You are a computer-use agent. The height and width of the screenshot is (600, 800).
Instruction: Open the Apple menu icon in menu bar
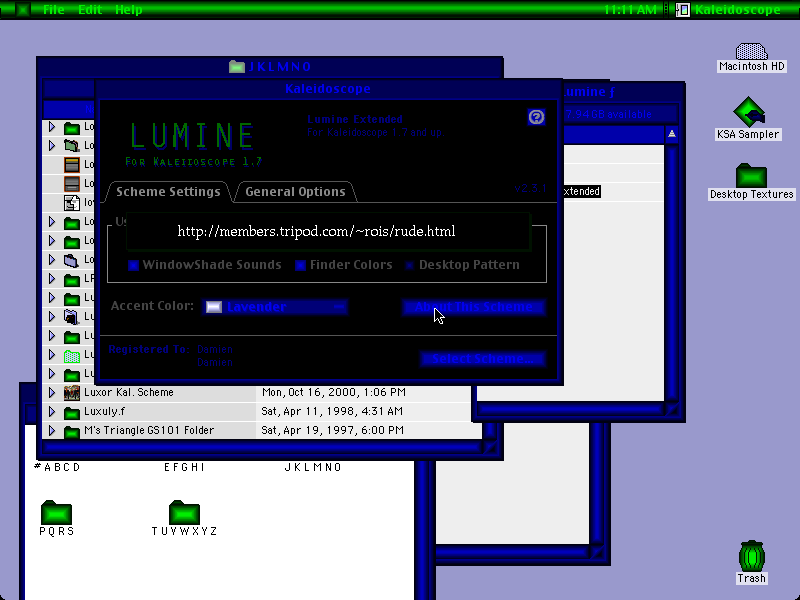pos(23,9)
